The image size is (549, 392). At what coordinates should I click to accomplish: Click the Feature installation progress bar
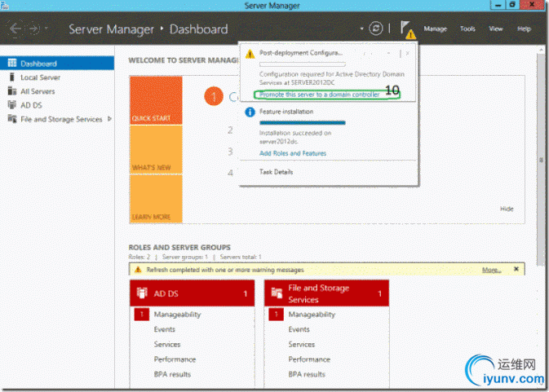click(302, 123)
